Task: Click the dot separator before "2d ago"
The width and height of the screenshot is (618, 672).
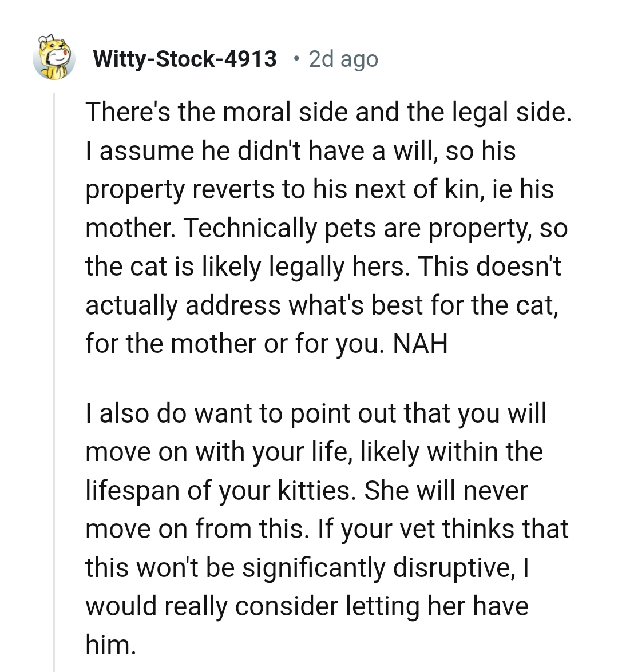Action: coord(295,58)
